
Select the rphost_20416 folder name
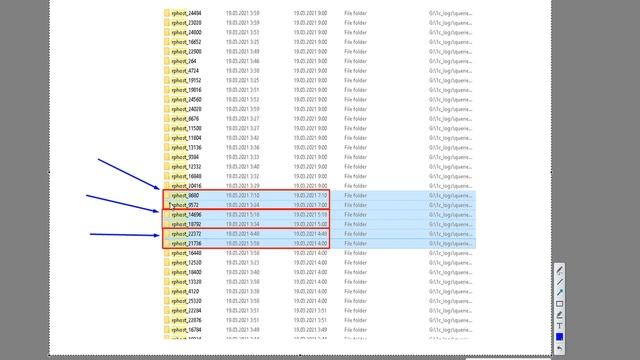tap(186, 186)
